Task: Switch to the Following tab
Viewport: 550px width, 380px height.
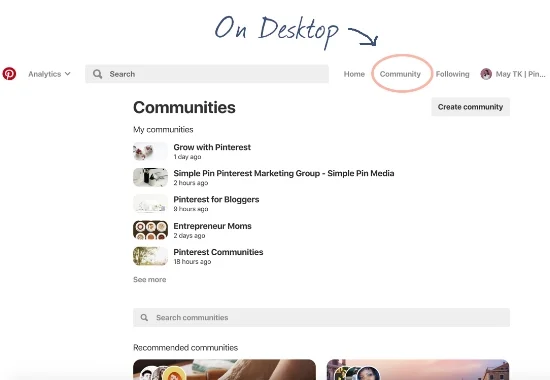Action: 452,74
